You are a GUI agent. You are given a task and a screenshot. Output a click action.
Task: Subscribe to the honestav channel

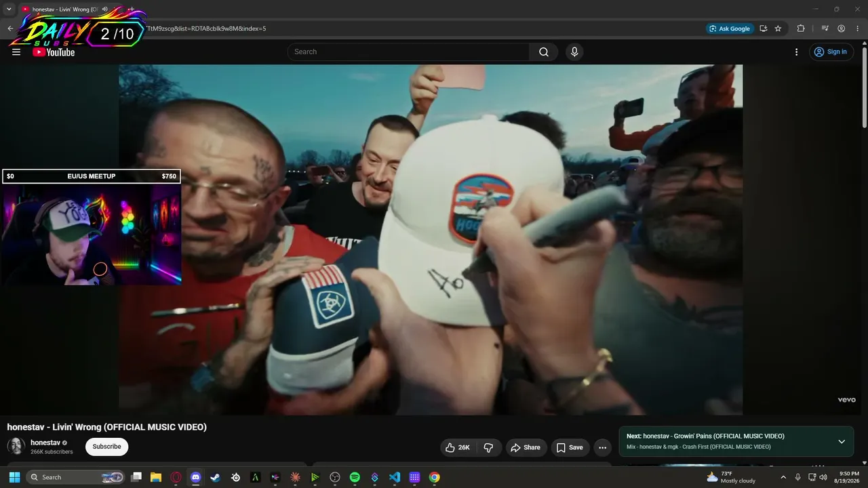106,447
